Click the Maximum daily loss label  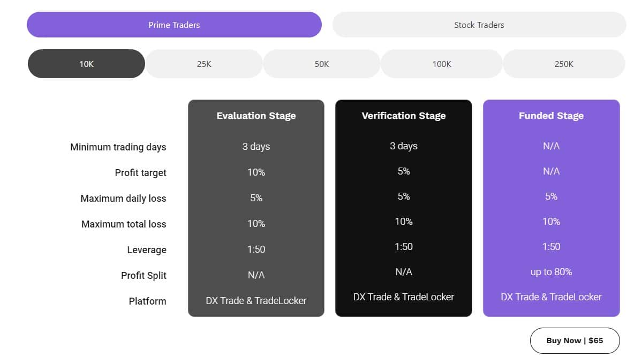point(123,199)
